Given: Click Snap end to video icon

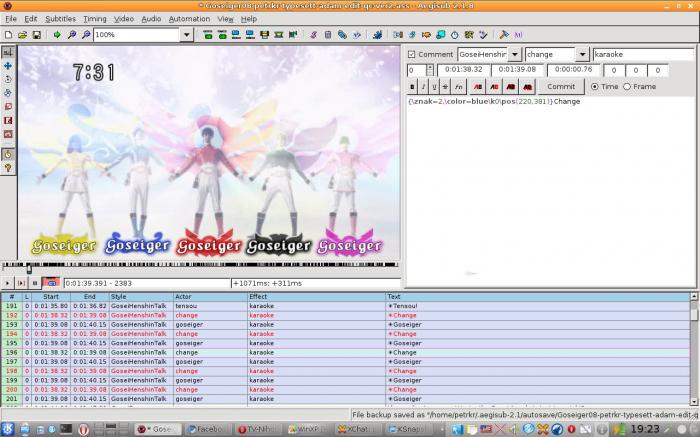Looking at the screenshot, I should pyautogui.click(x=250, y=35).
